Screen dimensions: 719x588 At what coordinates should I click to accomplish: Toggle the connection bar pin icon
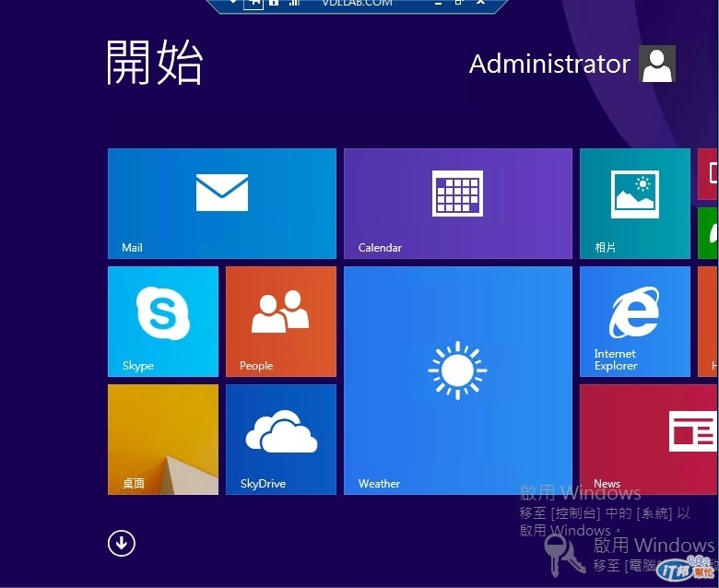click(254, 3)
